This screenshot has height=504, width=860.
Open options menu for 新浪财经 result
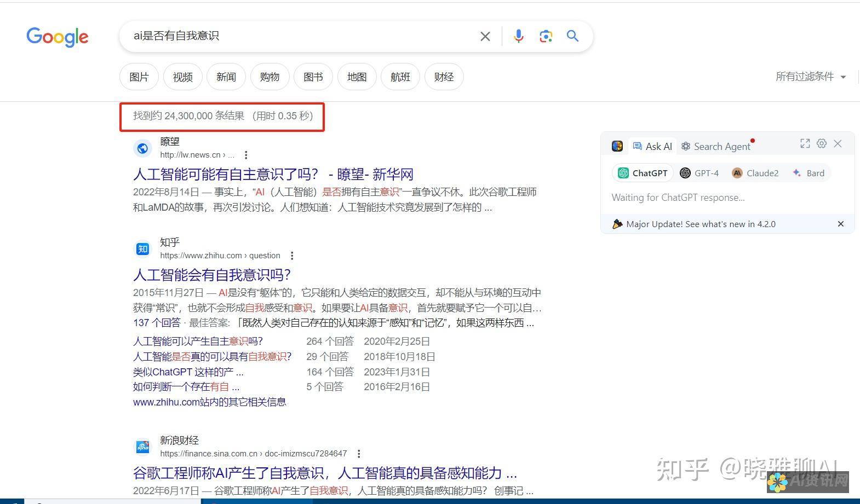pyautogui.click(x=359, y=454)
